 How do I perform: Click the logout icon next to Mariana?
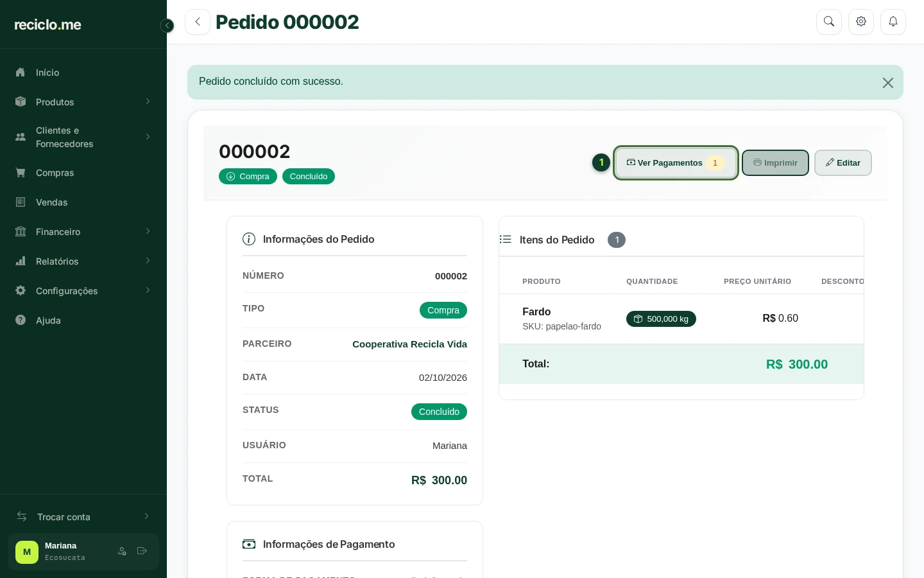142,551
